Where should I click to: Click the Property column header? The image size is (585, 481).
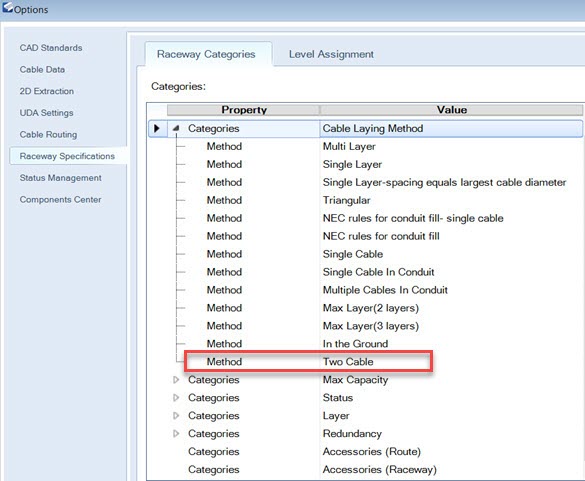(x=243, y=110)
